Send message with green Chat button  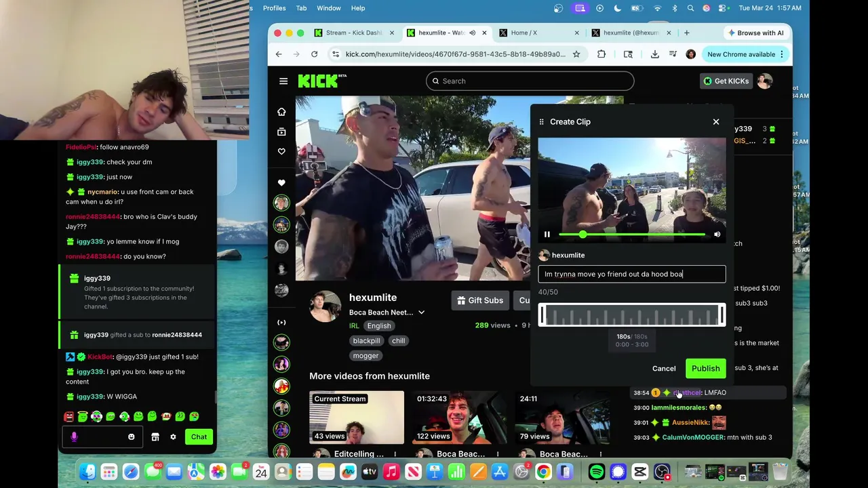(x=199, y=437)
